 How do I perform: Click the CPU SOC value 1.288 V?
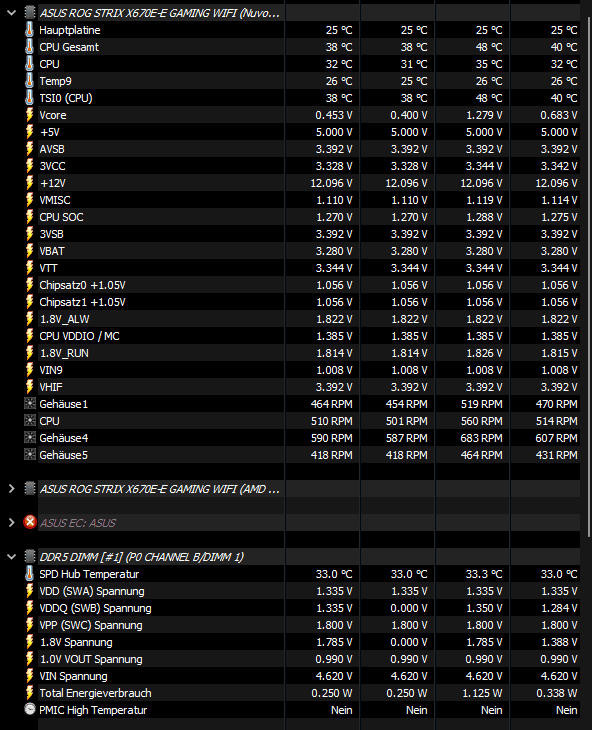[x=484, y=217]
